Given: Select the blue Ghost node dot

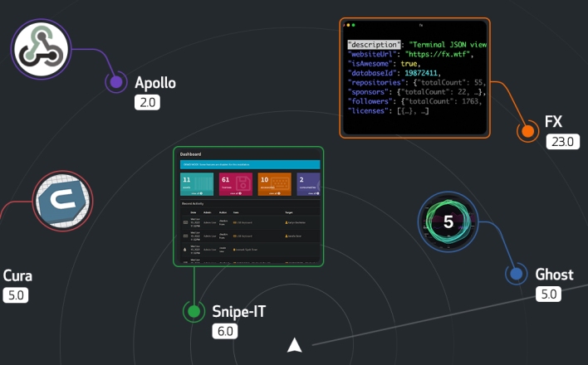Looking at the screenshot, I should click(517, 274).
